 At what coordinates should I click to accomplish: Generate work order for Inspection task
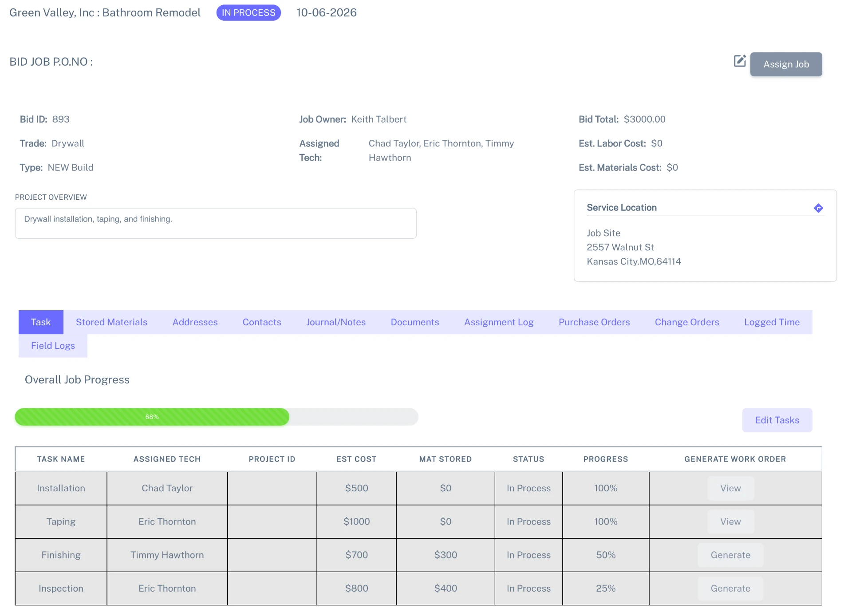(x=730, y=588)
